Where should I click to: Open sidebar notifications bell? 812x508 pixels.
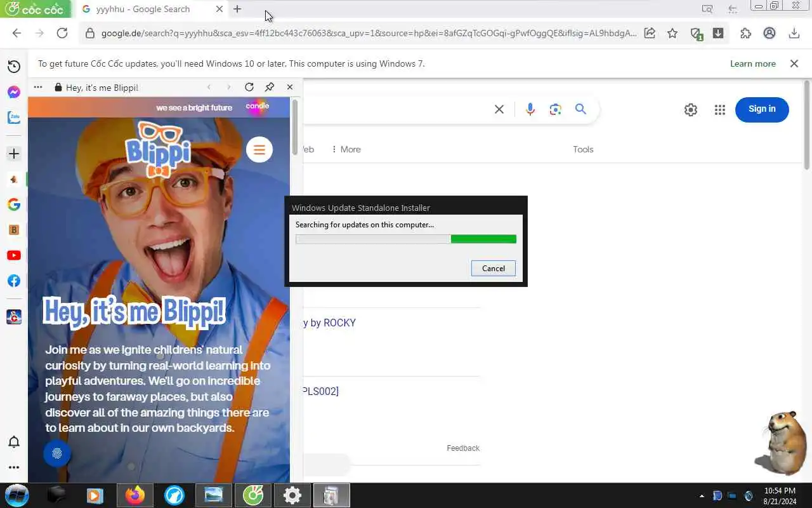point(14,442)
